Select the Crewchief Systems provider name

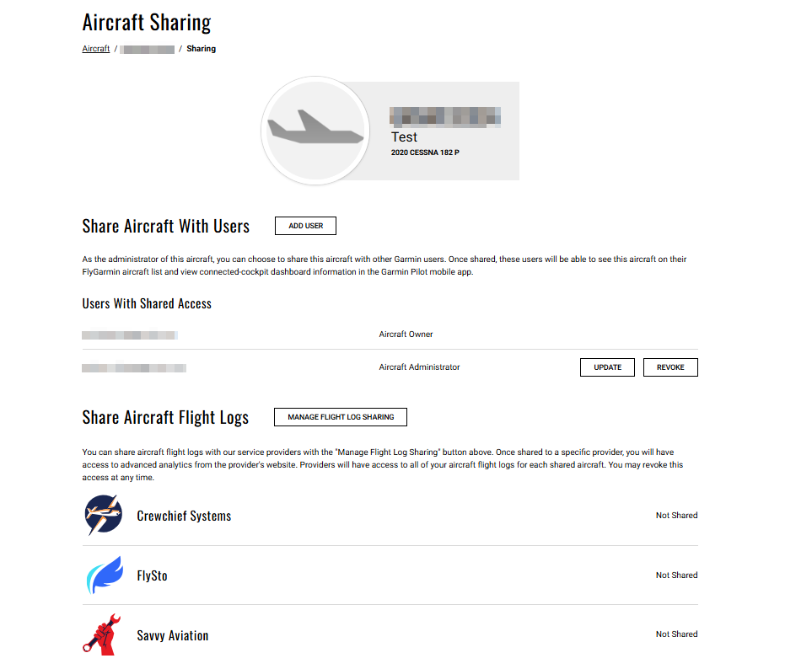click(x=184, y=516)
